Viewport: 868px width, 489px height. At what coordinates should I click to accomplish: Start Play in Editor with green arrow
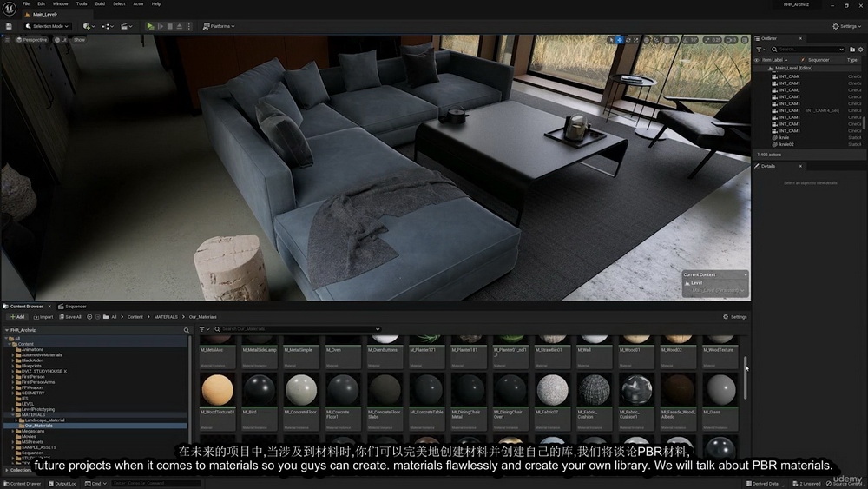(150, 26)
